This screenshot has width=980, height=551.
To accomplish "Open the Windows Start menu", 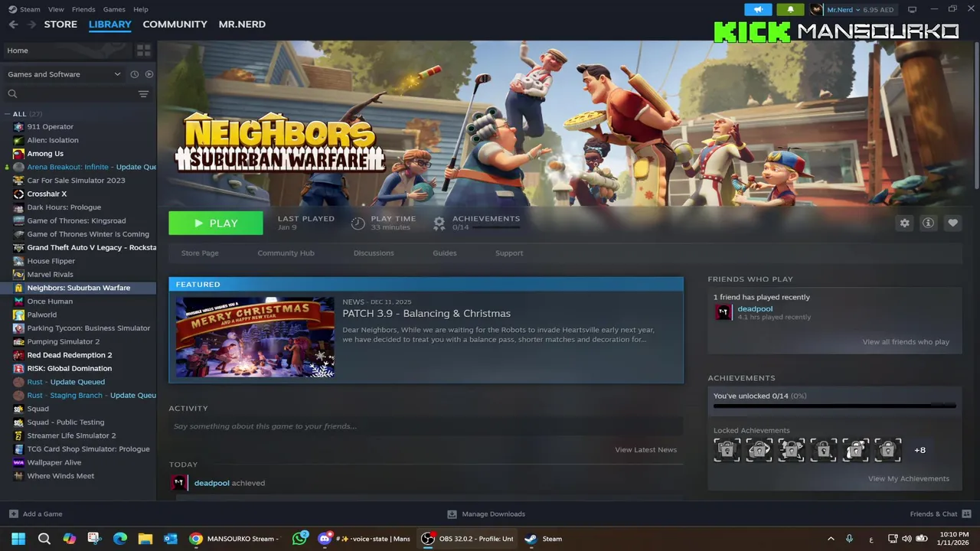I will (18, 539).
